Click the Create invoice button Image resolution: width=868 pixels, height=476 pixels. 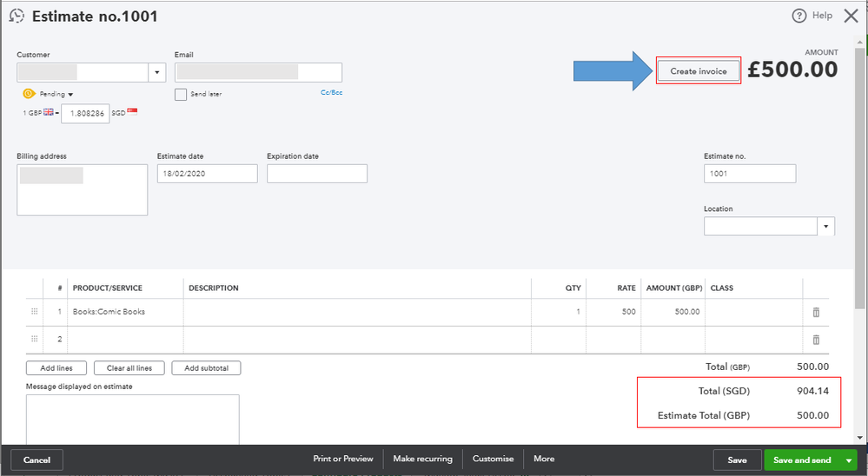[699, 71]
